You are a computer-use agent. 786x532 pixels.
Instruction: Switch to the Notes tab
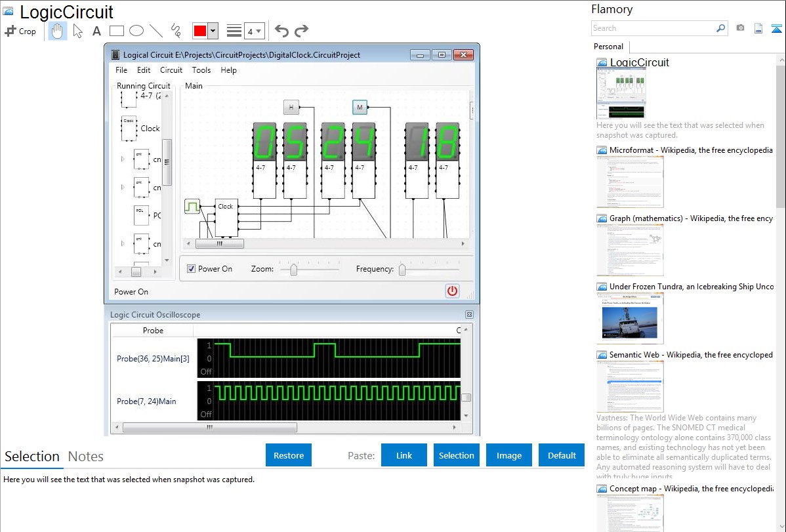(x=86, y=457)
